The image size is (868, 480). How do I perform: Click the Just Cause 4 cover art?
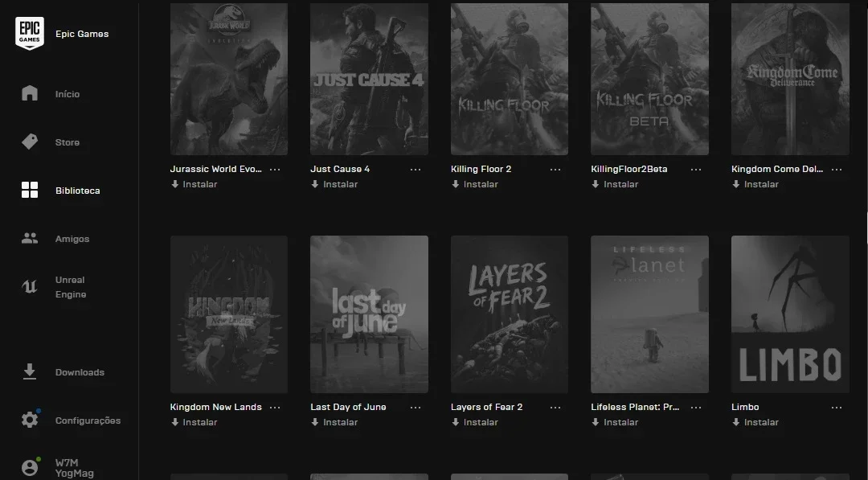click(x=369, y=79)
